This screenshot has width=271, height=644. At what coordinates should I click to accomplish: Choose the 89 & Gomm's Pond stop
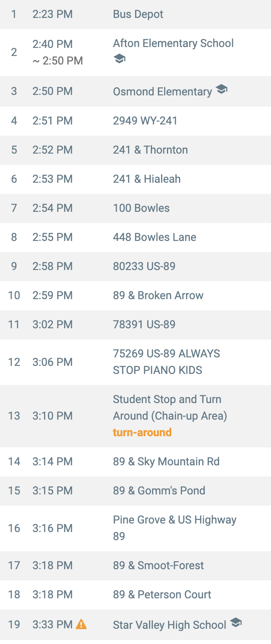click(x=135, y=490)
